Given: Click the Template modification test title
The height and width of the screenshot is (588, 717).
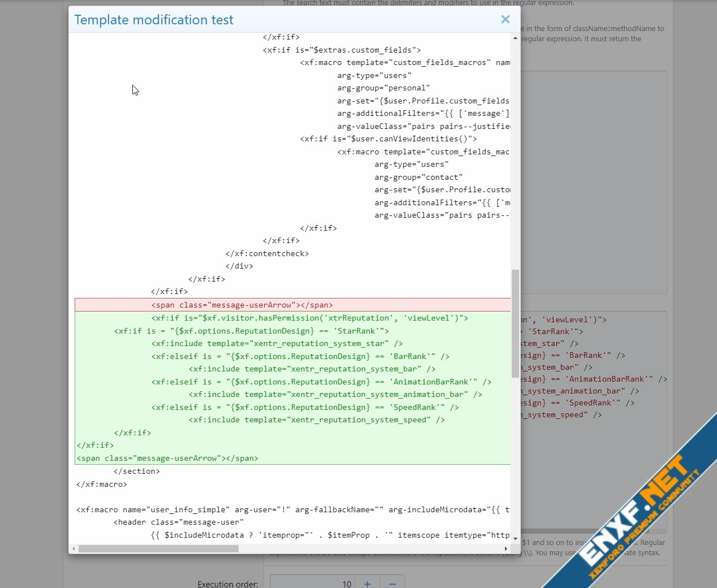Looking at the screenshot, I should click(154, 20).
